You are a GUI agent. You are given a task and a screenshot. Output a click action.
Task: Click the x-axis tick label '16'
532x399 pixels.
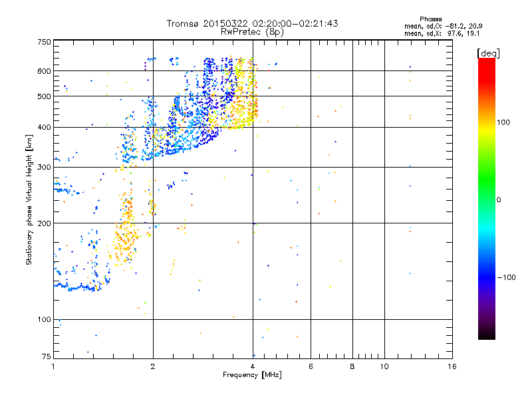tap(452, 366)
